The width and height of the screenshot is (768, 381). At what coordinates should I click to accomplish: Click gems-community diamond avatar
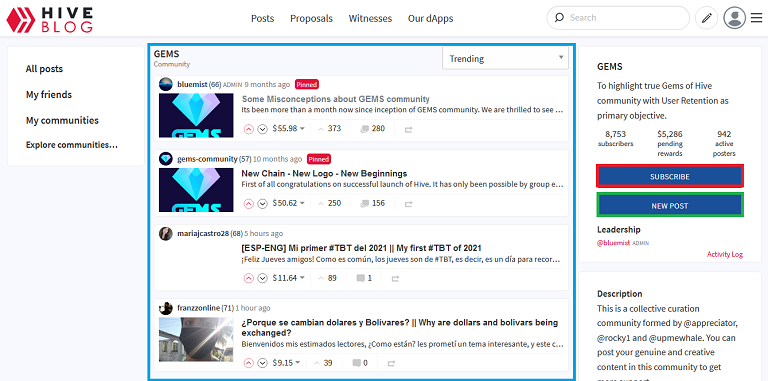tap(166, 159)
